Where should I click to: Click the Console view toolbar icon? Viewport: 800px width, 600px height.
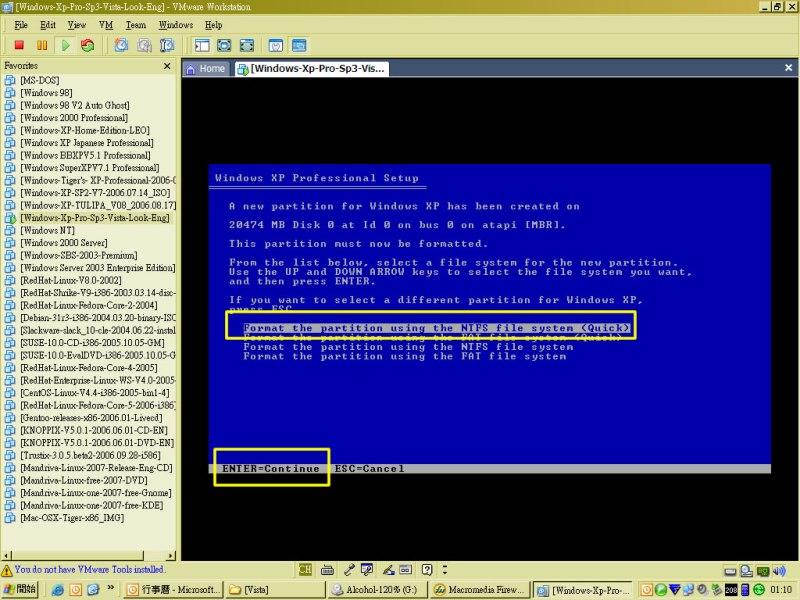[299, 45]
